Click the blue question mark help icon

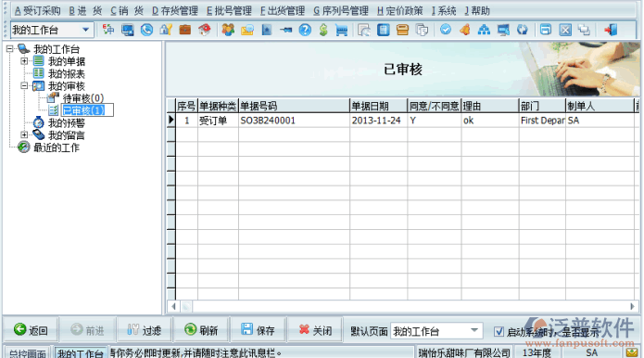pos(305,30)
